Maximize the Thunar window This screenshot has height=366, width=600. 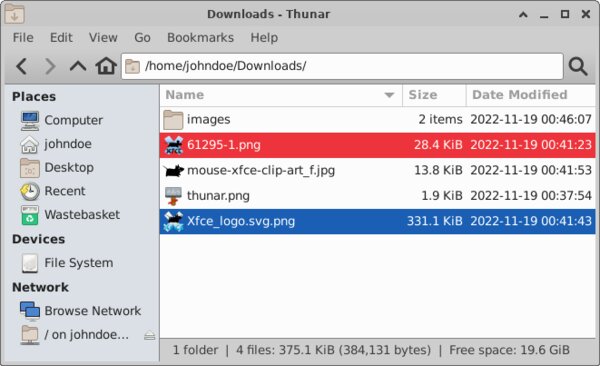coord(565,14)
